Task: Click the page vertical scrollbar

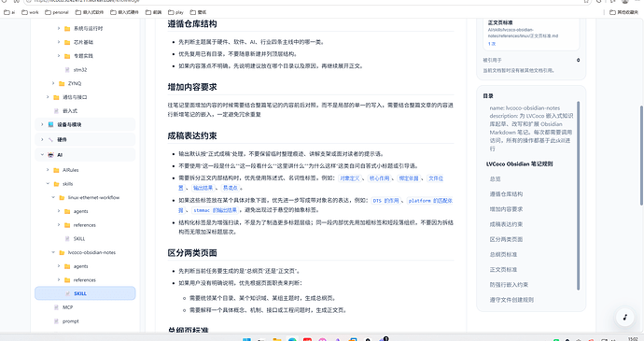Action: pos(641,155)
